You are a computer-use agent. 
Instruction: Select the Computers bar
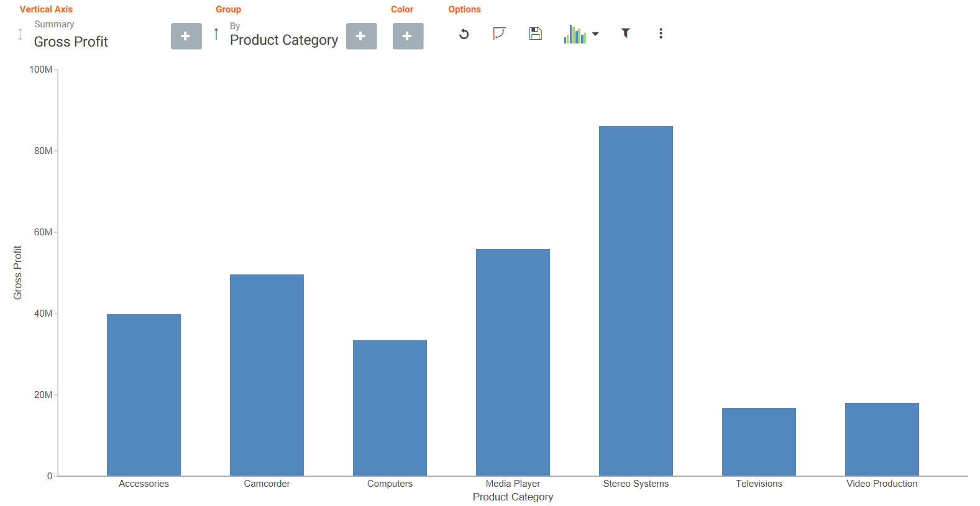390,408
